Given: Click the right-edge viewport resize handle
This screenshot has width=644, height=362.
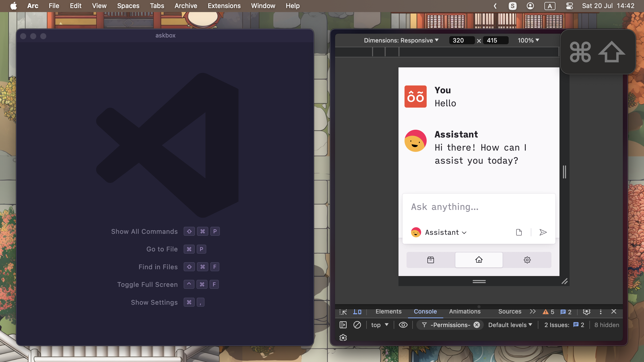Looking at the screenshot, I should click(565, 172).
